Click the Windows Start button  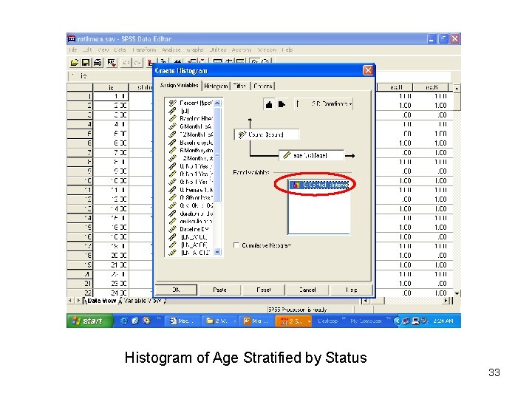[x=89, y=321]
